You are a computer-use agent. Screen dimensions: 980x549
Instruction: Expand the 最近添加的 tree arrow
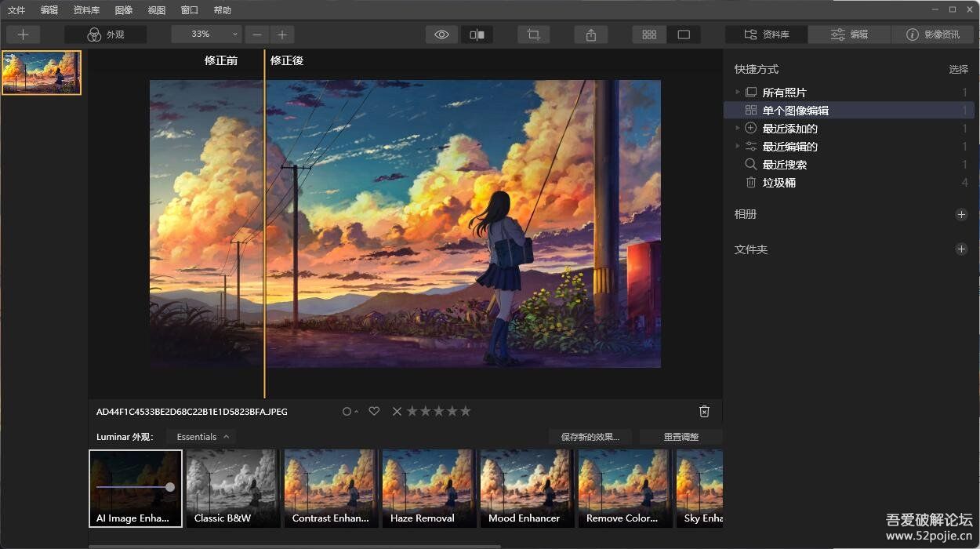click(x=737, y=129)
